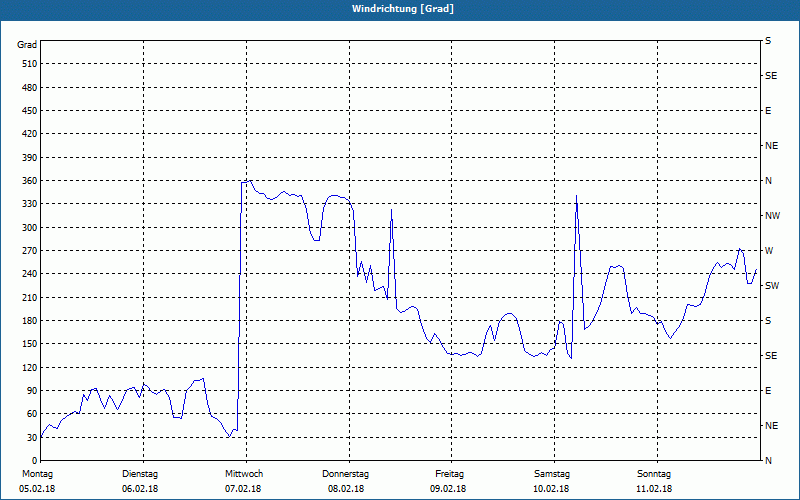Image resolution: width=800 pixels, height=500 pixels.
Task: Select the date 10.02.18
Action: point(551,489)
